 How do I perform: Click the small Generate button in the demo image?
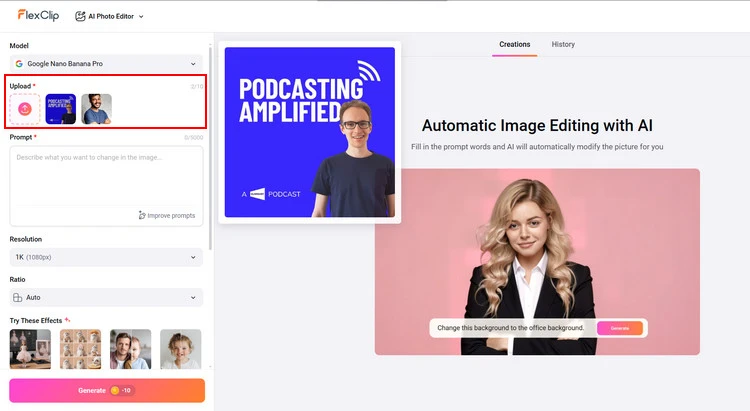coord(620,328)
